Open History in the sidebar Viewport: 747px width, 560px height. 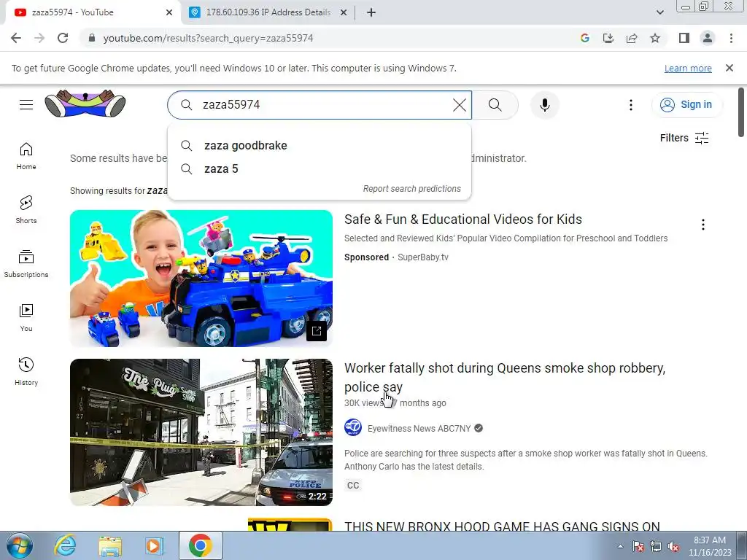click(26, 372)
